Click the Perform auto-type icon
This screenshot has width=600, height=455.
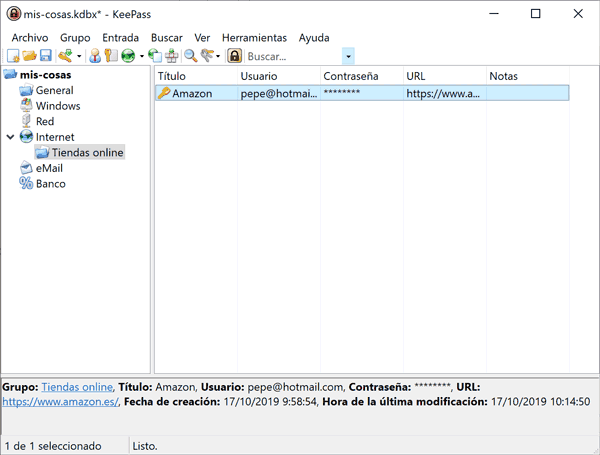(x=171, y=56)
